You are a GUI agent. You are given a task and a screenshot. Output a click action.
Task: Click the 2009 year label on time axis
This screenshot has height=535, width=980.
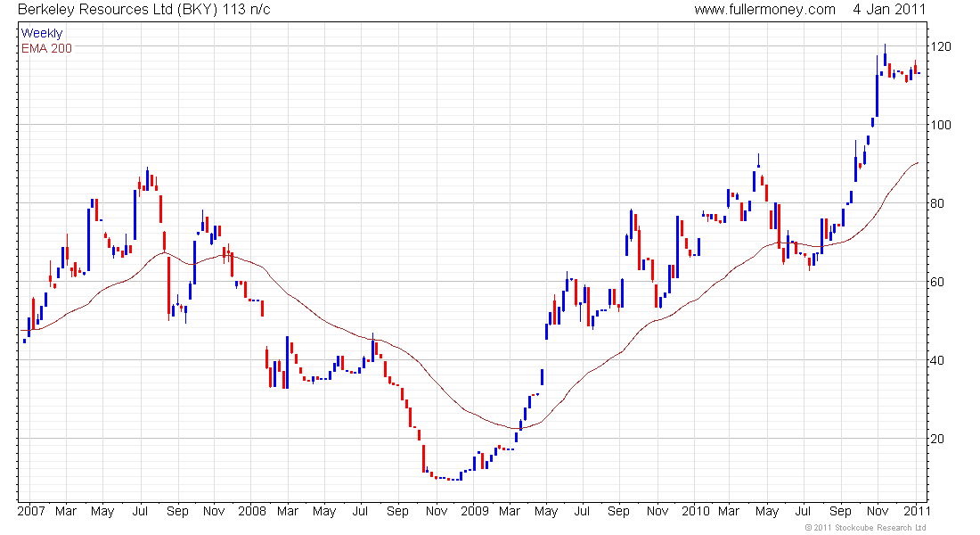click(x=474, y=511)
